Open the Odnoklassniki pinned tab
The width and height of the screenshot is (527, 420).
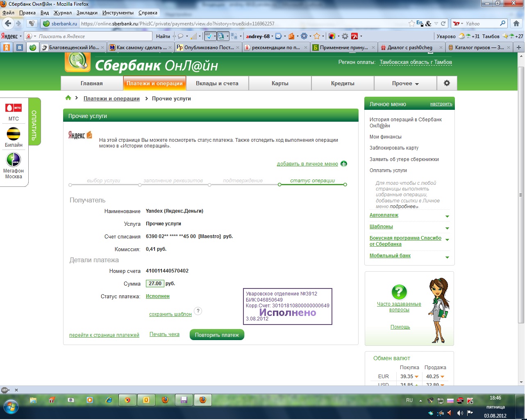tap(7, 47)
